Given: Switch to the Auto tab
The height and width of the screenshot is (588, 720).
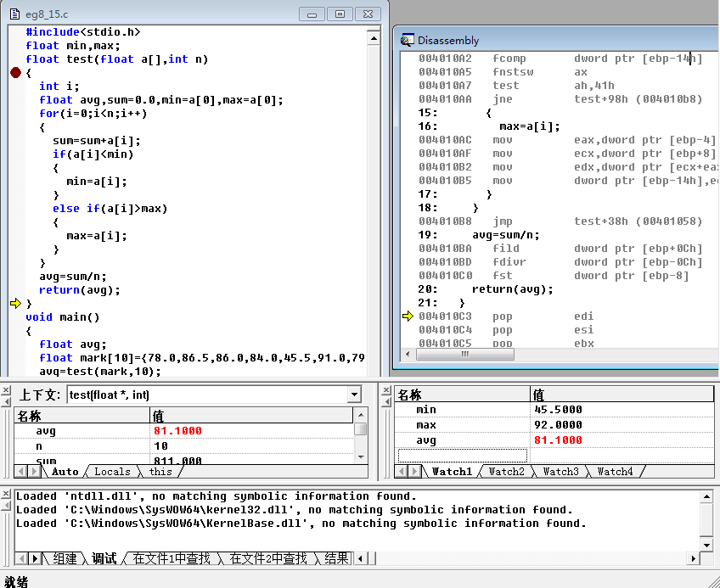Looking at the screenshot, I should tap(65, 472).
